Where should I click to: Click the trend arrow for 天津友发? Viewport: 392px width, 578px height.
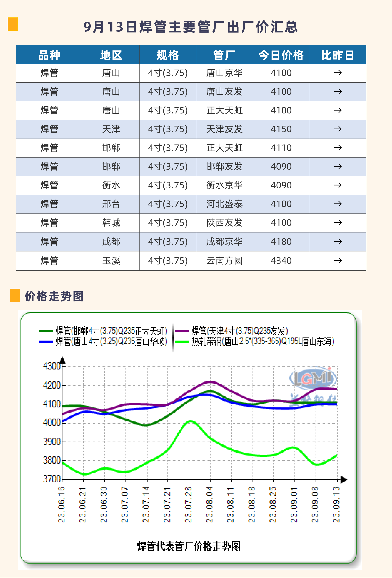(338, 129)
